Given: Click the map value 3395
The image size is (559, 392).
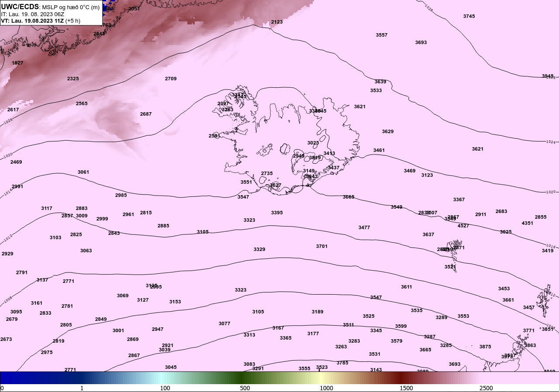Looking at the screenshot, I should [x=277, y=213].
